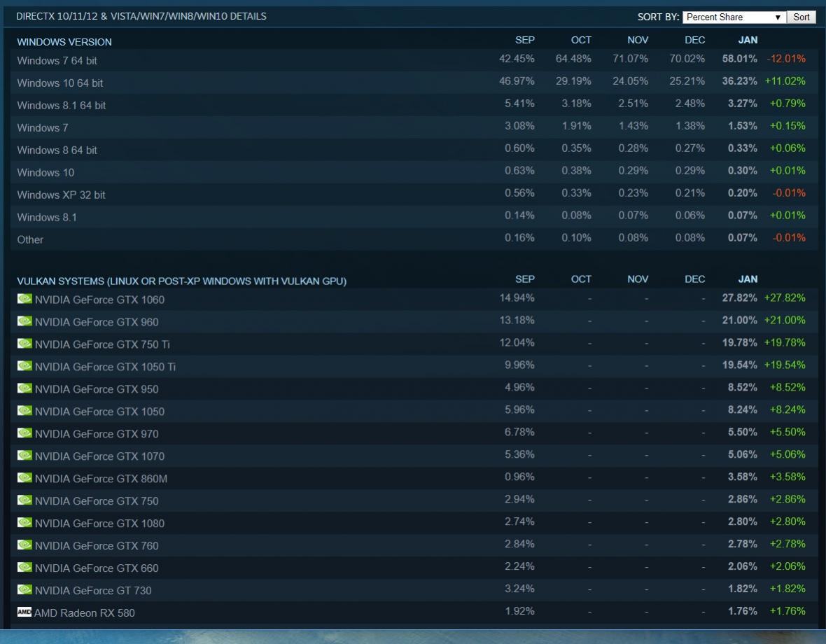The image size is (826, 644).
Task: Click the 46.97% September value for Windows 10 64 bit
Action: pos(517,81)
